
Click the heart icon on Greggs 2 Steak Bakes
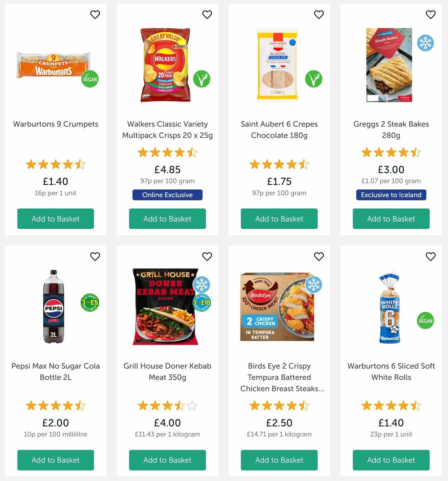(x=430, y=15)
